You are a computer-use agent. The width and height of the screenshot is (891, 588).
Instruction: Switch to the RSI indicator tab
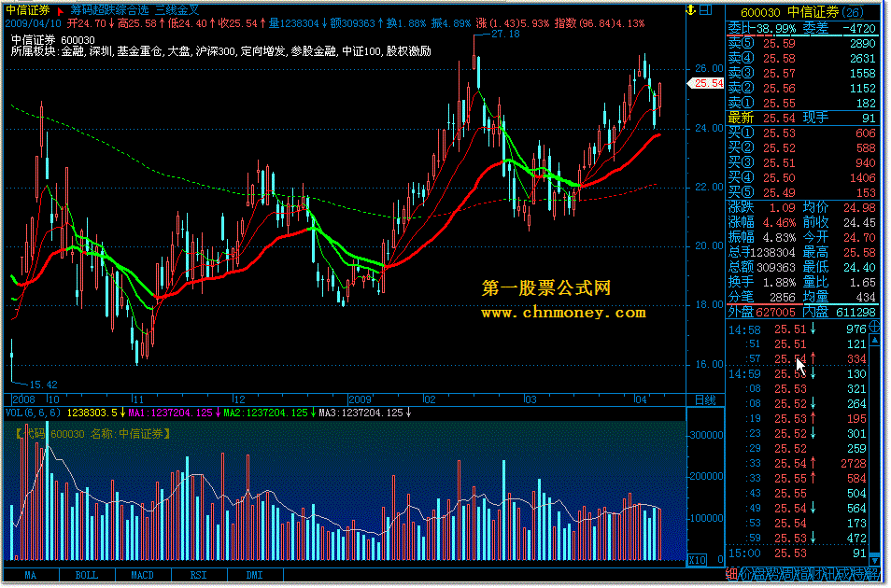pyautogui.click(x=198, y=576)
